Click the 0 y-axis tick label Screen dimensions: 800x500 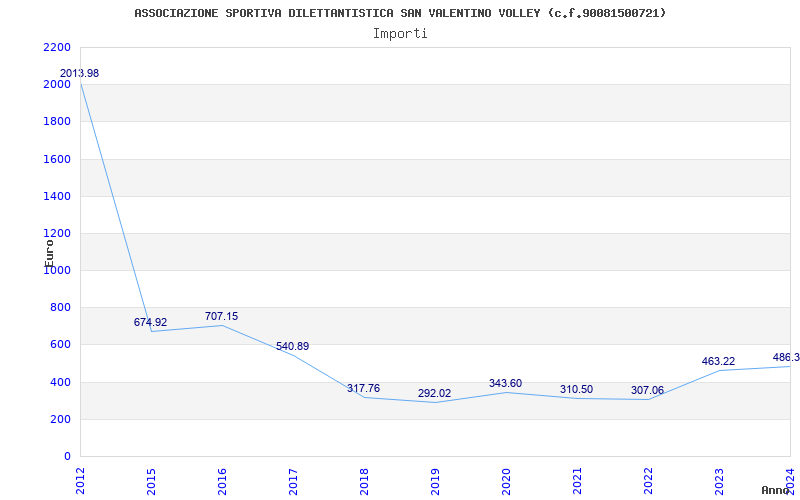[x=67, y=457]
